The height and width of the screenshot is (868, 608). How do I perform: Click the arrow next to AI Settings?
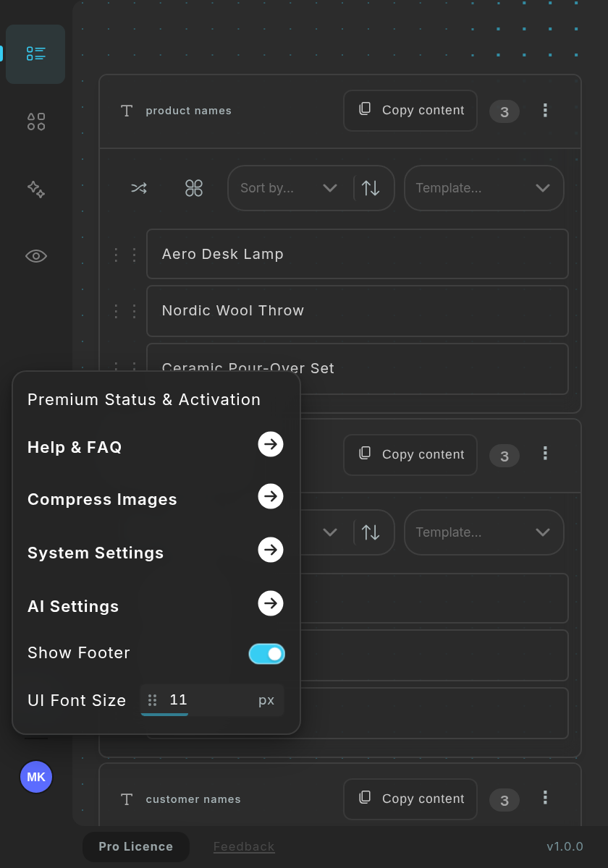tap(271, 603)
